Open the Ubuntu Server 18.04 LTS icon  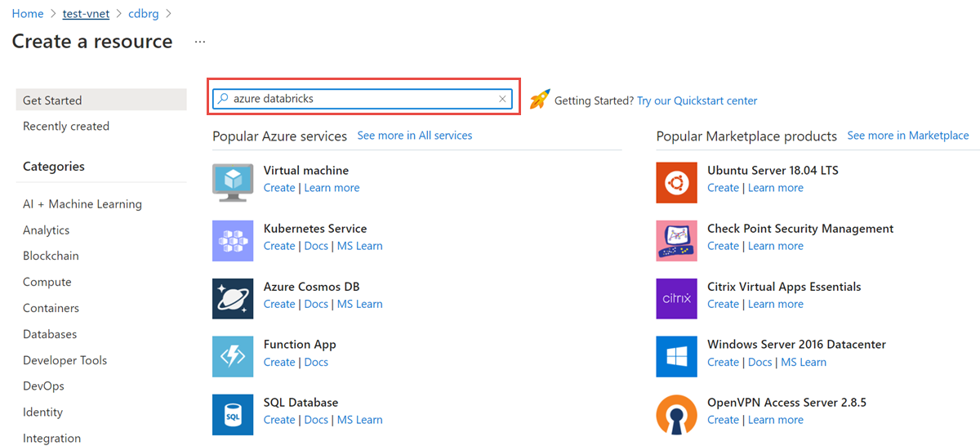point(676,182)
